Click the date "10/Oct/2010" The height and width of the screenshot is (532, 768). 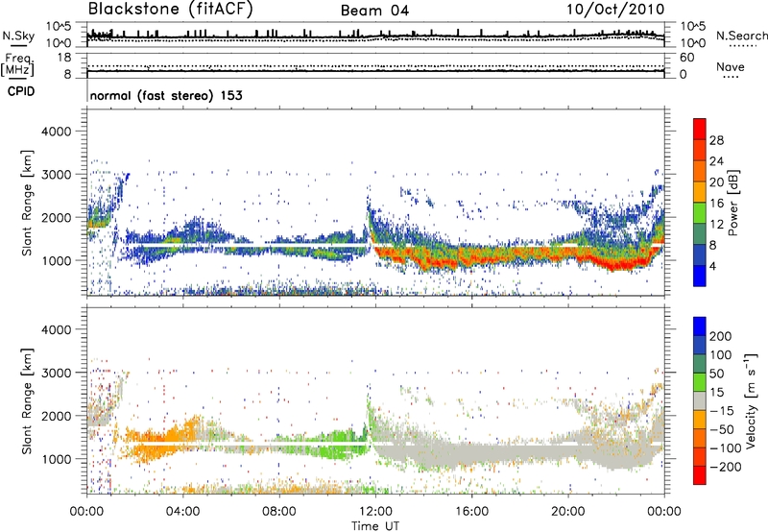coord(615,10)
